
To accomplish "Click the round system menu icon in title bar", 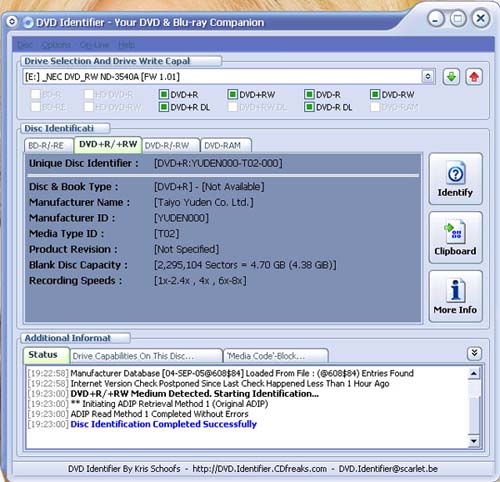I will pyautogui.click(x=12, y=22).
